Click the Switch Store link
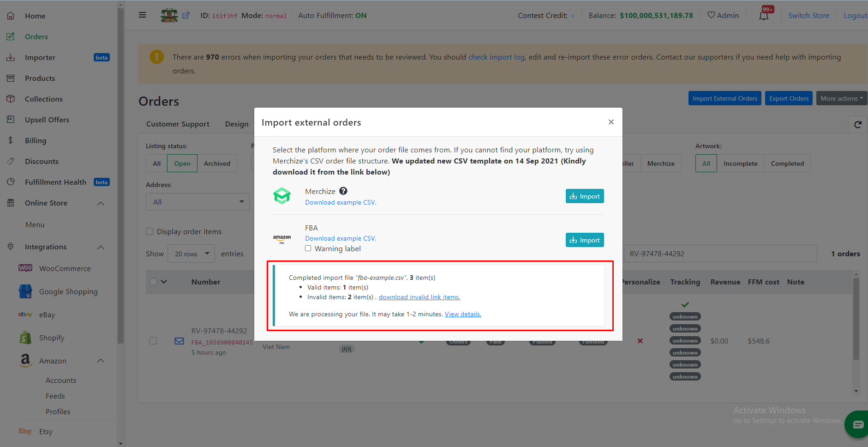This screenshot has height=447, width=868. coord(808,15)
